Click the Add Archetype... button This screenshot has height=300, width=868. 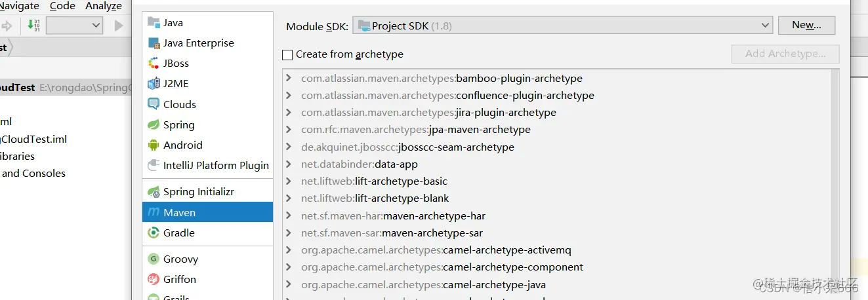coord(785,54)
